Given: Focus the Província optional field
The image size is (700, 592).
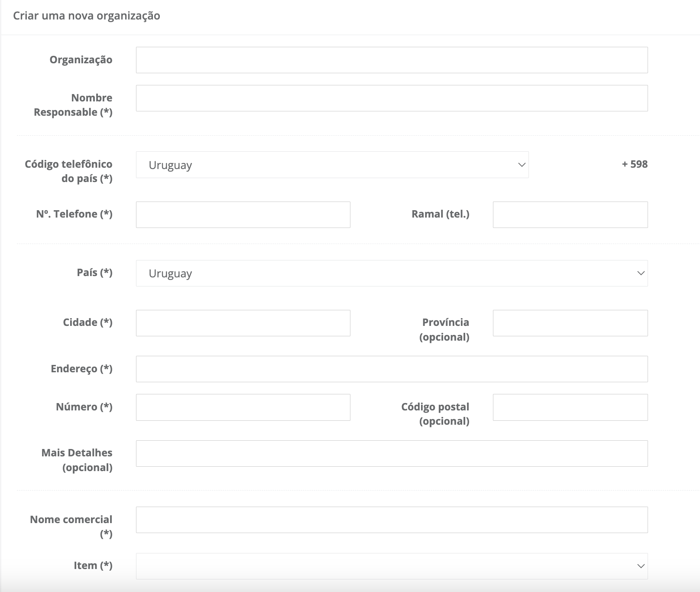Looking at the screenshot, I should tap(570, 323).
